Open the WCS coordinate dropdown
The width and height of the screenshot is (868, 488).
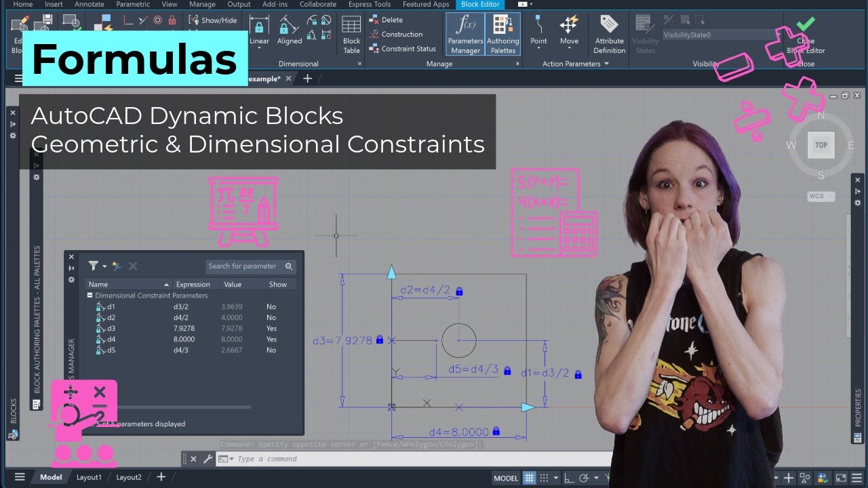click(821, 197)
